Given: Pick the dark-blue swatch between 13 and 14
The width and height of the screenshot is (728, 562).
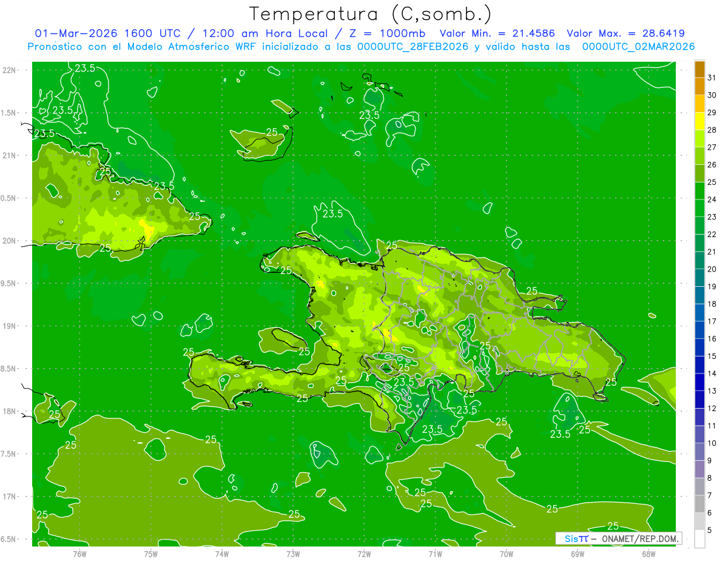Looking at the screenshot, I should coord(699,383).
